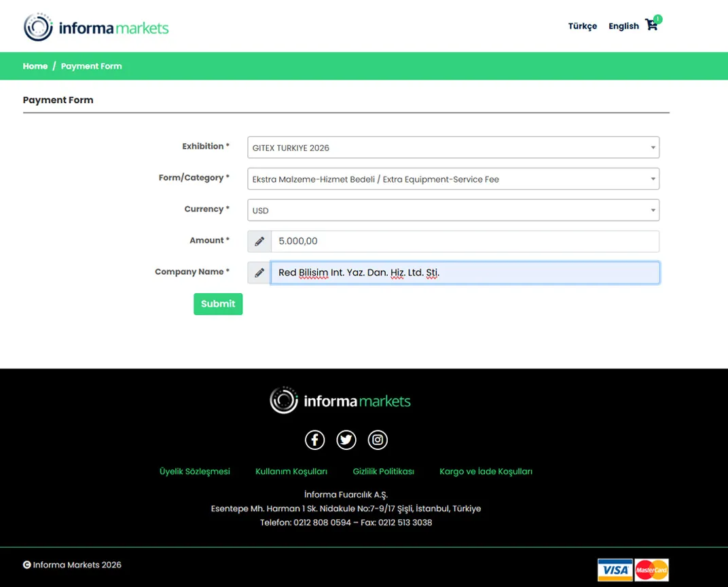Screen dimensions: 728x587
Task: Open Gizlilik Politikası link
Action: [384, 472]
